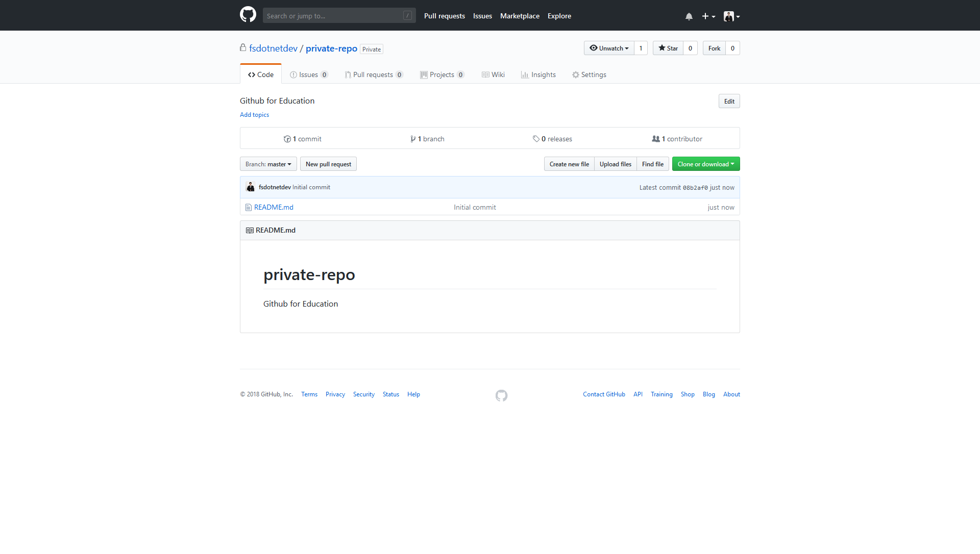The width and height of the screenshot is (980, 554).
Task: Open Training footer link
Action: [661, 394]
